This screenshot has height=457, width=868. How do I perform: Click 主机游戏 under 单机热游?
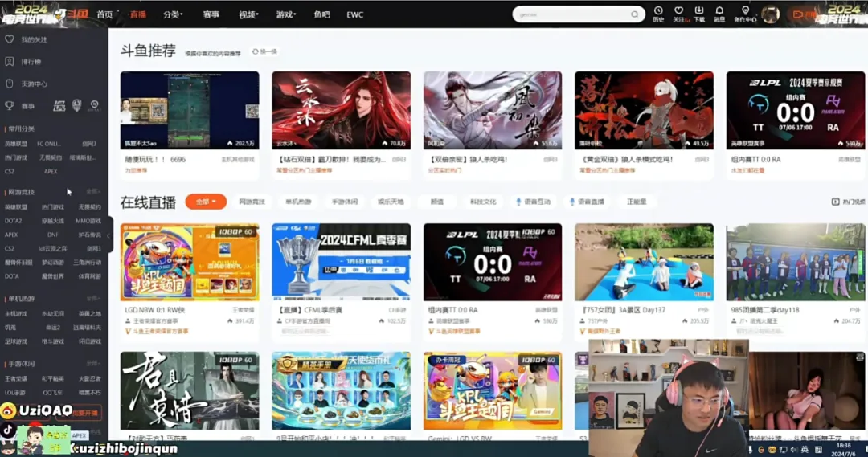[15, 313]
